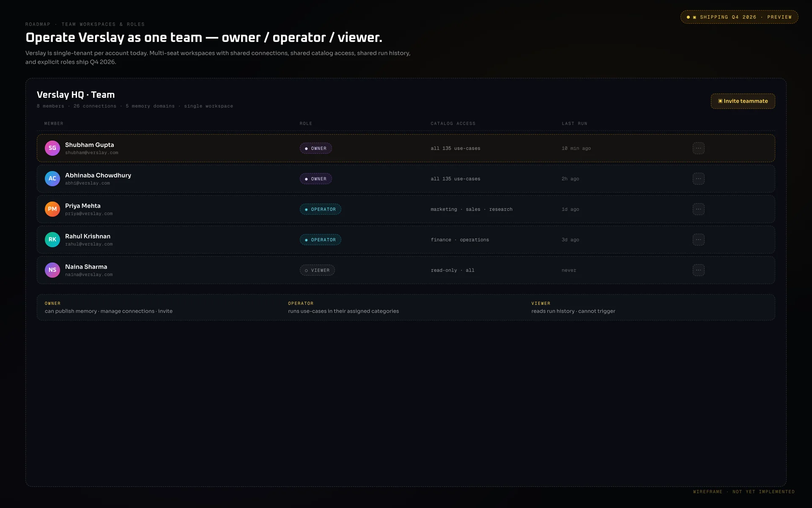Image resolution: width=812 pixels, height=508 pixels.
Task: Click the name Shubham Gupta
Action: click(90, 145)
